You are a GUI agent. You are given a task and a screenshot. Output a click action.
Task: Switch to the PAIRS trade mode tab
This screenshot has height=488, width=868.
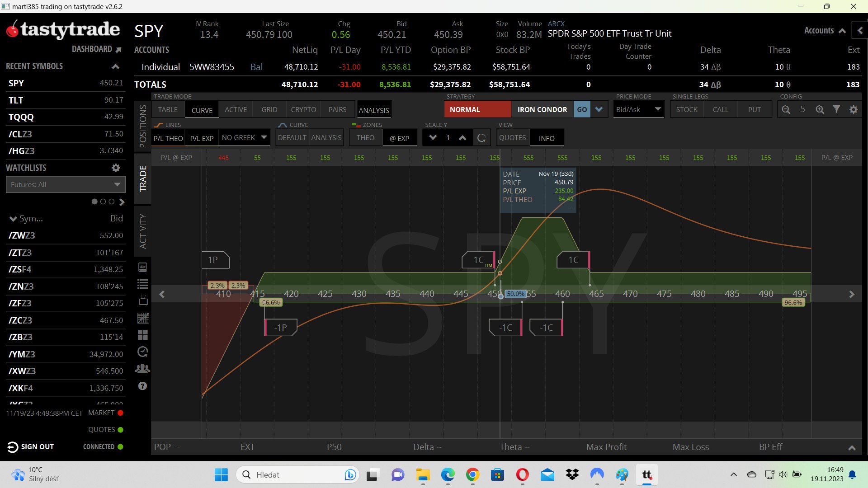point(337,109)
